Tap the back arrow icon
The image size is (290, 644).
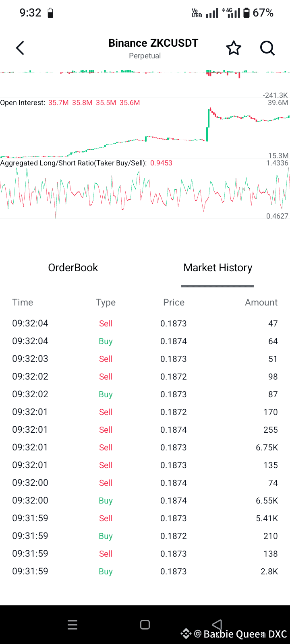point(20,48)
